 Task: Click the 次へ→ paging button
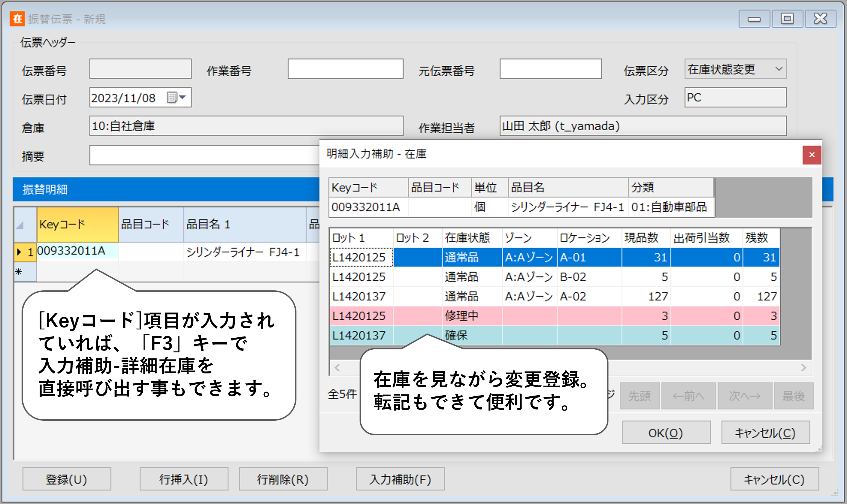745,396
